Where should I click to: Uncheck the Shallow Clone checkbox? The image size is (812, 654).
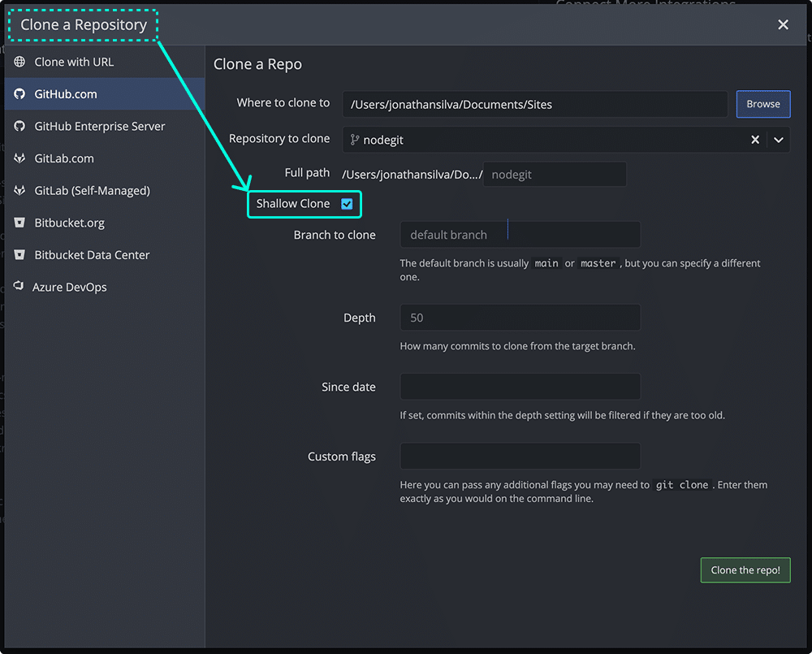pos(348,203)
